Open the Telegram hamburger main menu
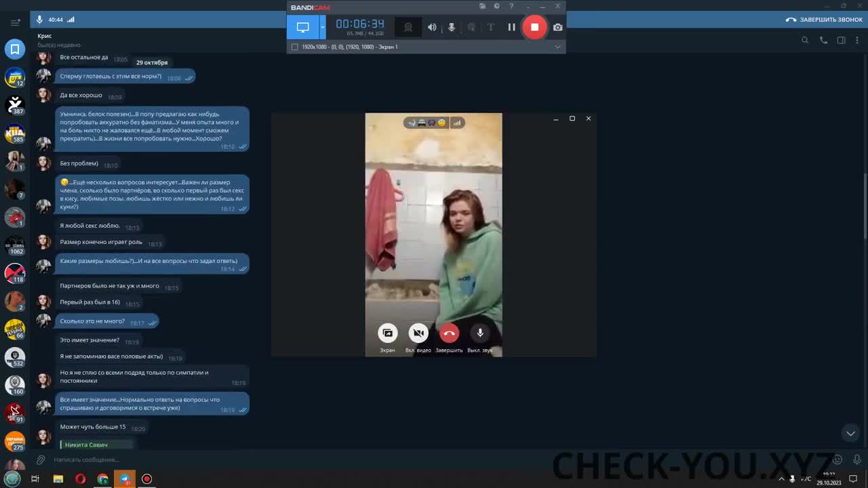Image resolution: width=868 pixels, height=488 pixels. 15,22
